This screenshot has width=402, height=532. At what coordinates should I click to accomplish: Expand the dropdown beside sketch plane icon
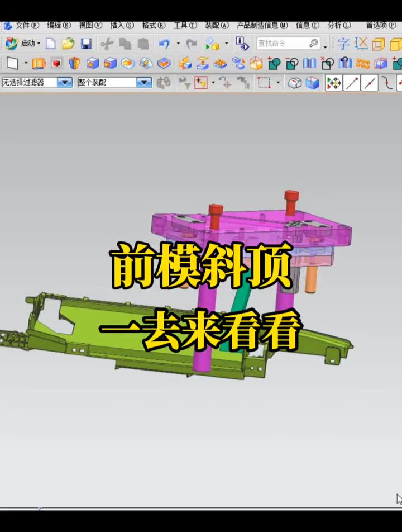[26, 63]
